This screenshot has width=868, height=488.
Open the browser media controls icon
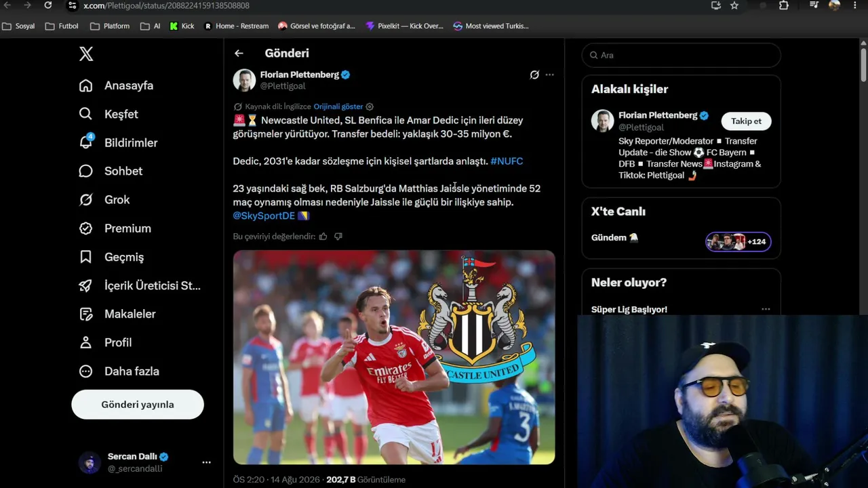(x=814, y=5)
